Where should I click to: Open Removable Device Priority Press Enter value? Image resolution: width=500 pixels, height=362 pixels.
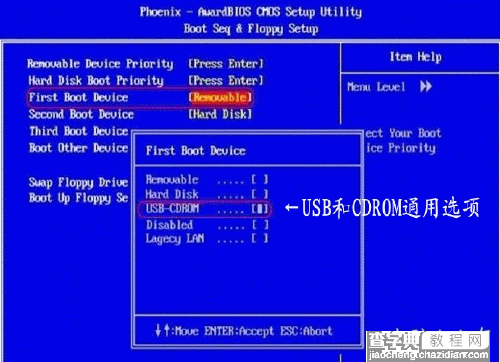point(226,63)
